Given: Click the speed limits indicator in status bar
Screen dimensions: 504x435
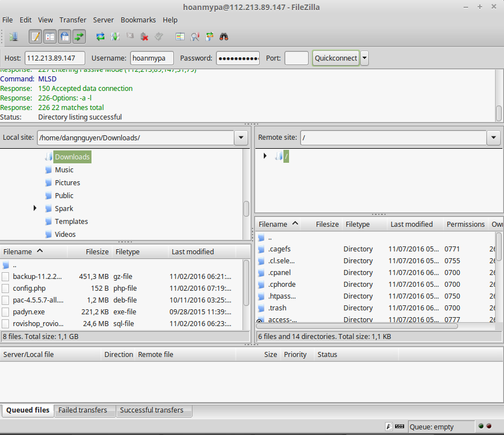Looking at the screenshot, I should 400,427.
